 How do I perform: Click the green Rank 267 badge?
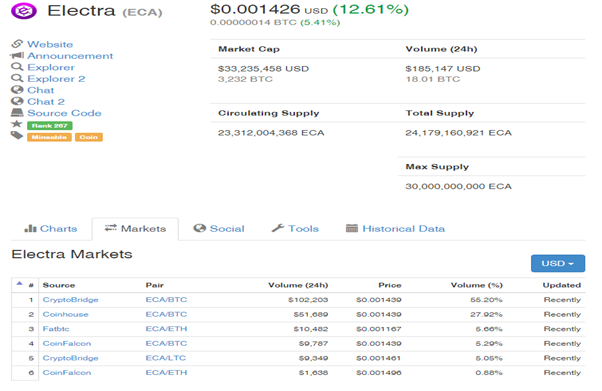point(50,126)
